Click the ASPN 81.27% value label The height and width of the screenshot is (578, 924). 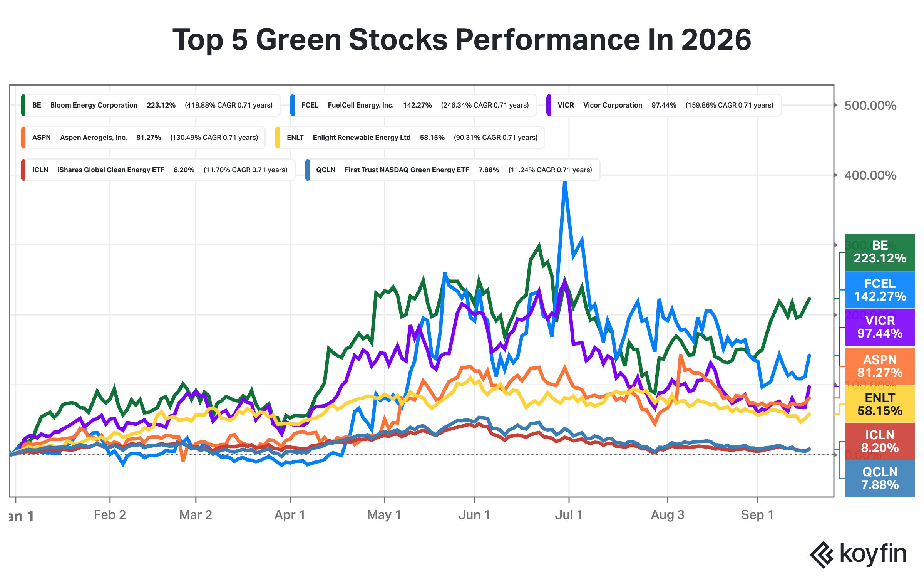[x=880, y=366]
